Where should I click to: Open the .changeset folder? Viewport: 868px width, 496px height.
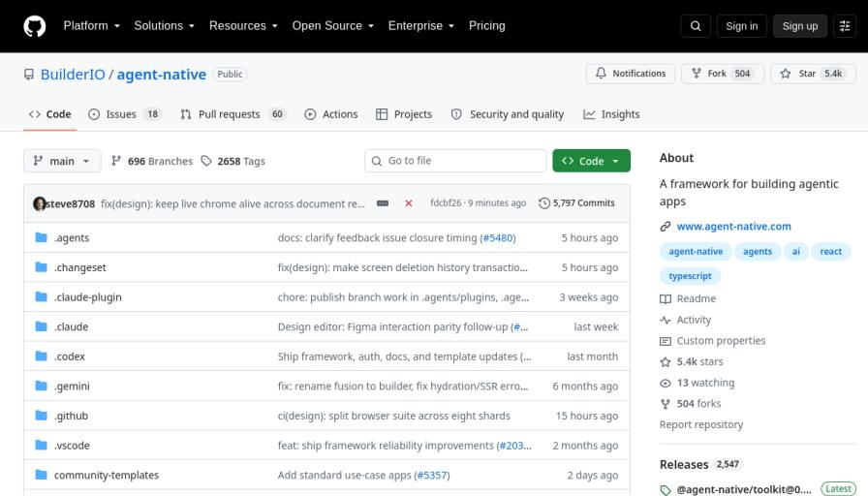pos(79,267)
